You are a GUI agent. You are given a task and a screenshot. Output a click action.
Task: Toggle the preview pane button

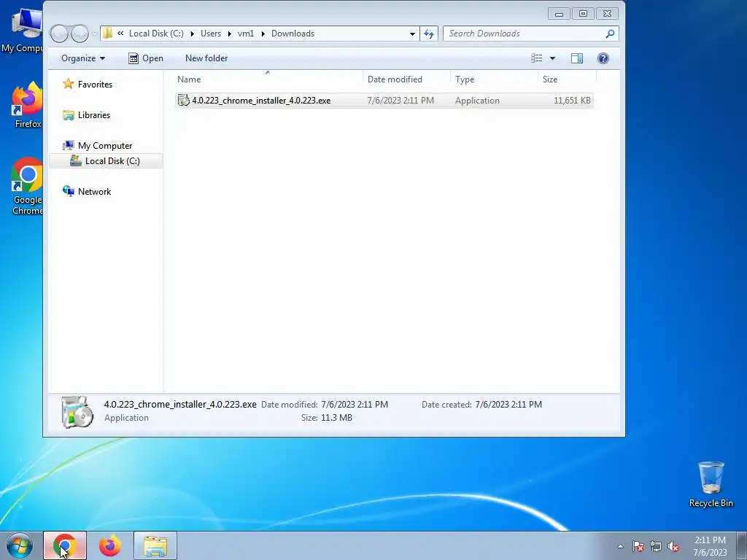point(577,58)
